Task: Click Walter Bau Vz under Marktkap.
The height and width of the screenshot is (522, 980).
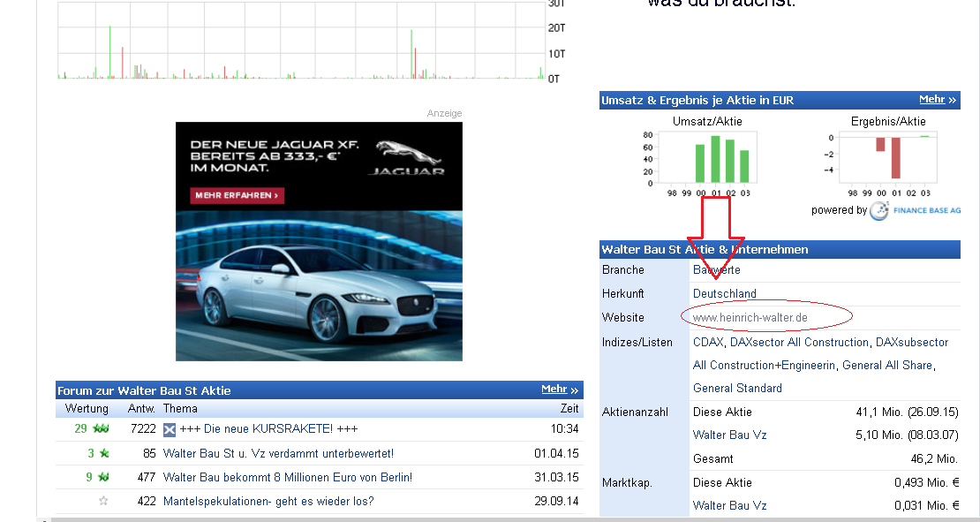Action: pos(729,506)
